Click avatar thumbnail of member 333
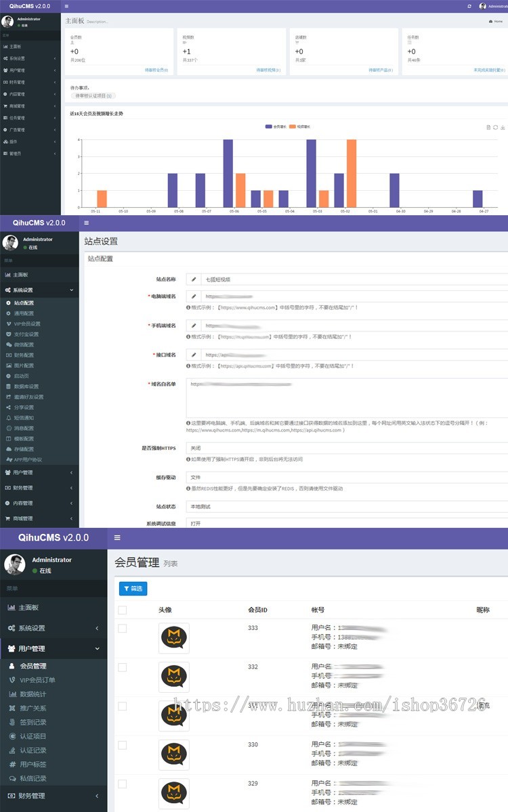The width and height of the screenshot is (508, 812). [174, 638]
